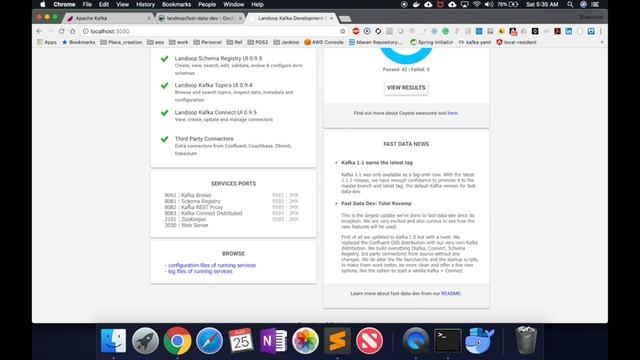Open the History menu

[x=145, y=4]
